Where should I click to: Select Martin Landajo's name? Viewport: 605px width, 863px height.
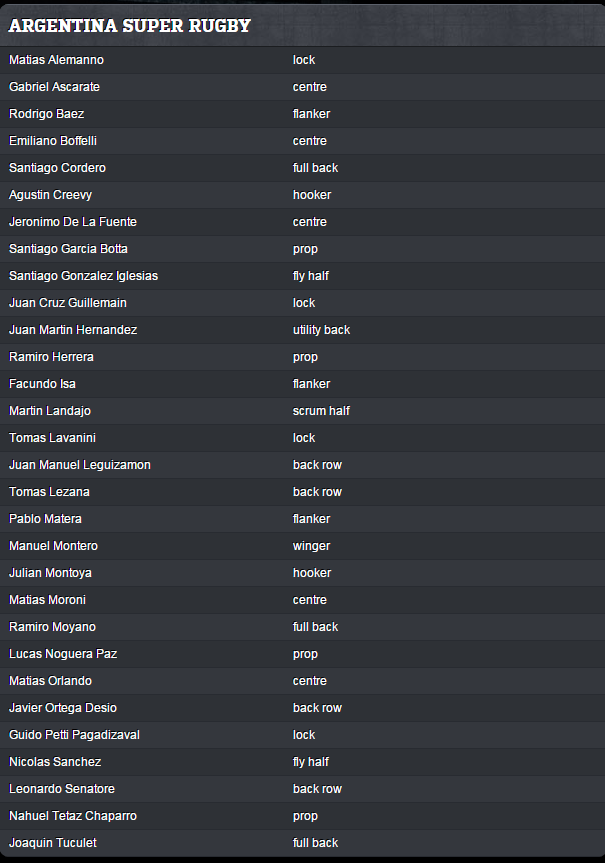[x=50, y=411]
